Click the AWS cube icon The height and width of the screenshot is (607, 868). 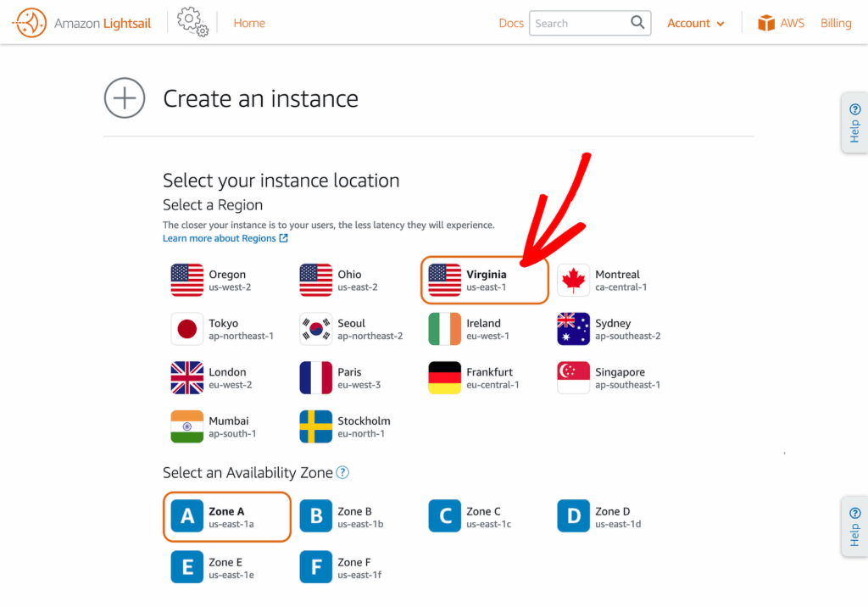766,23
